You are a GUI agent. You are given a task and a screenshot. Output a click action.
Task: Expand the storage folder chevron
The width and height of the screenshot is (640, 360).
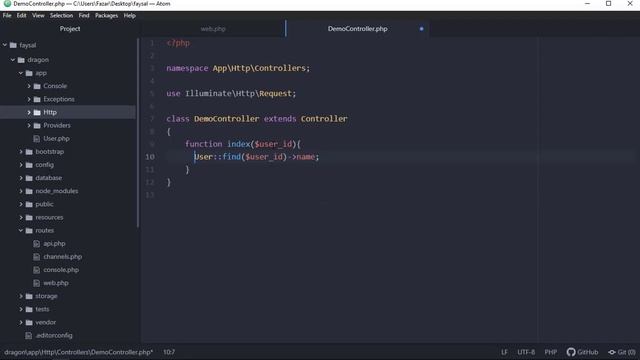(x=21, y=296)
